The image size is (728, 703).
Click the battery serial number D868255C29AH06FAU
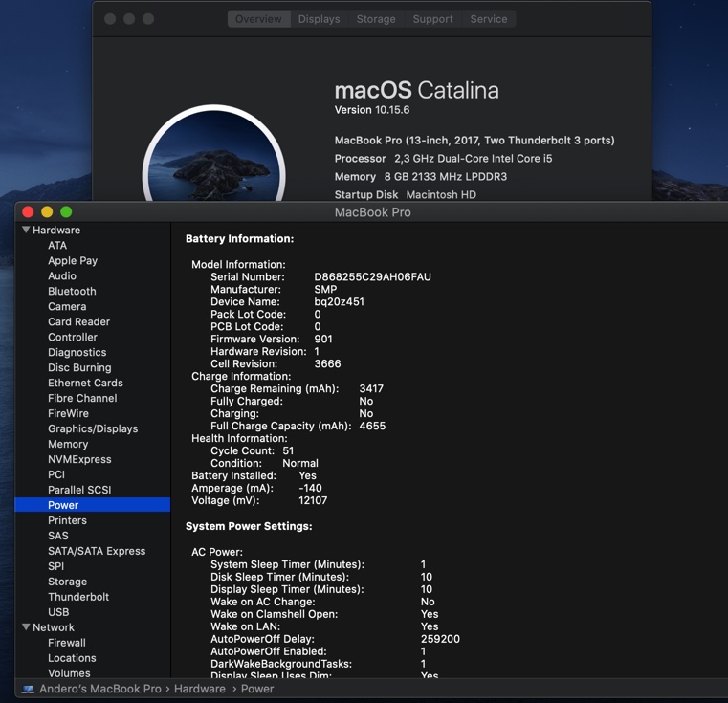(372, 277)
